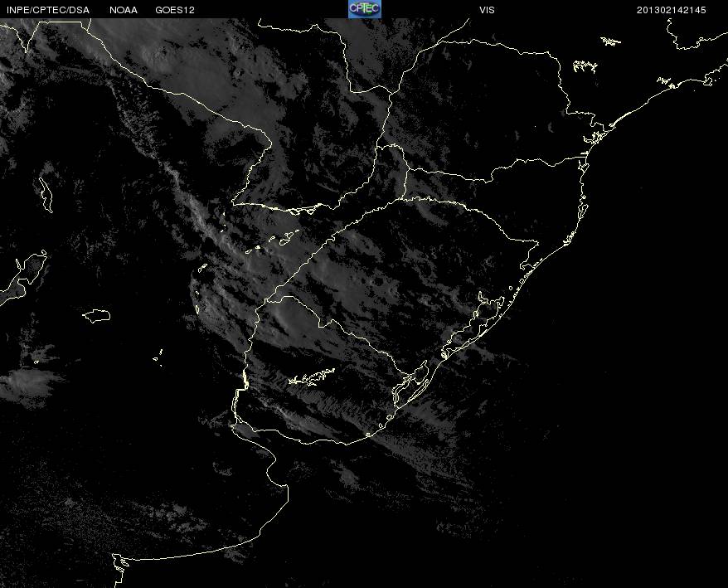Click the small oval lake outline at left center
Viewport: 728px width, 588px height.
point(96,316)
